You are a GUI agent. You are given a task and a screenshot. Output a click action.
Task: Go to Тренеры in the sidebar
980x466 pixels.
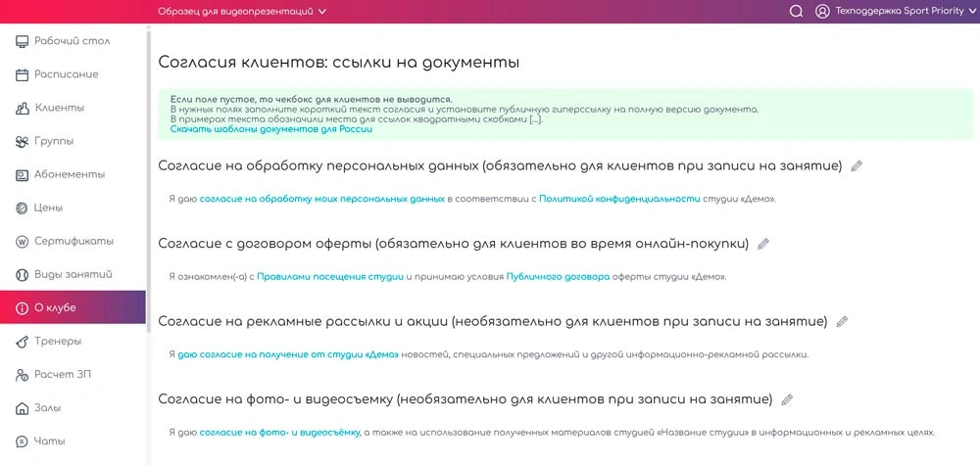point(73,341)
